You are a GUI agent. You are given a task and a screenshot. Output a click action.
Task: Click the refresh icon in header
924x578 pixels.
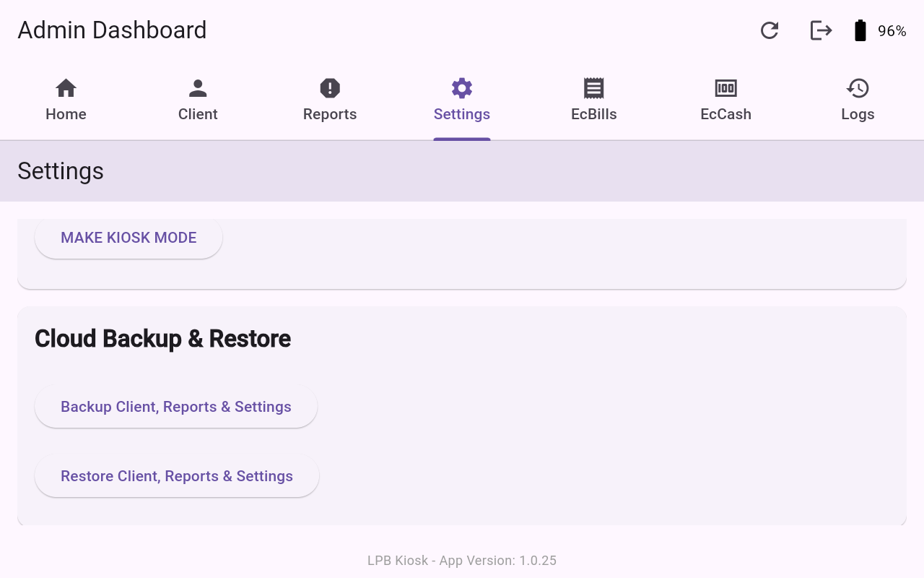point(770,30)
